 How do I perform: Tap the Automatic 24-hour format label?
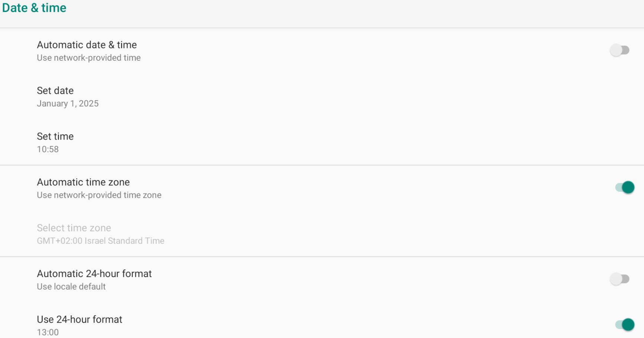click(94, 274)
